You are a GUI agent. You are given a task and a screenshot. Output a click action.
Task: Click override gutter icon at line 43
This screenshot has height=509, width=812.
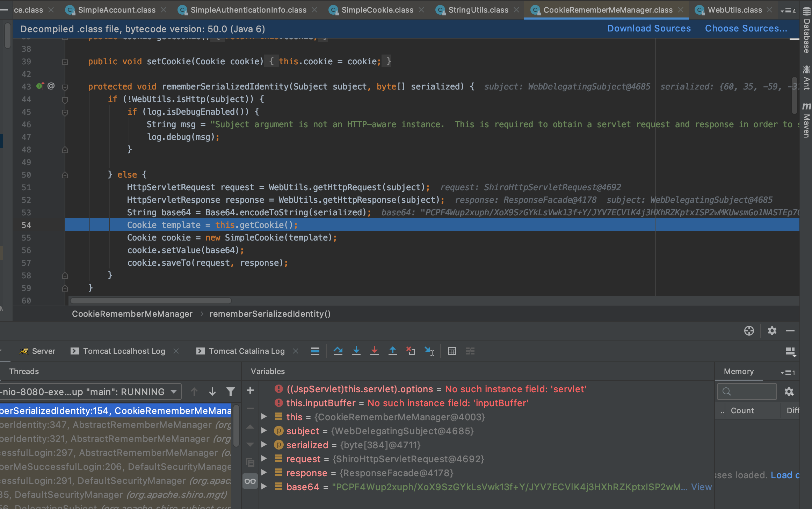pos(40,86)
